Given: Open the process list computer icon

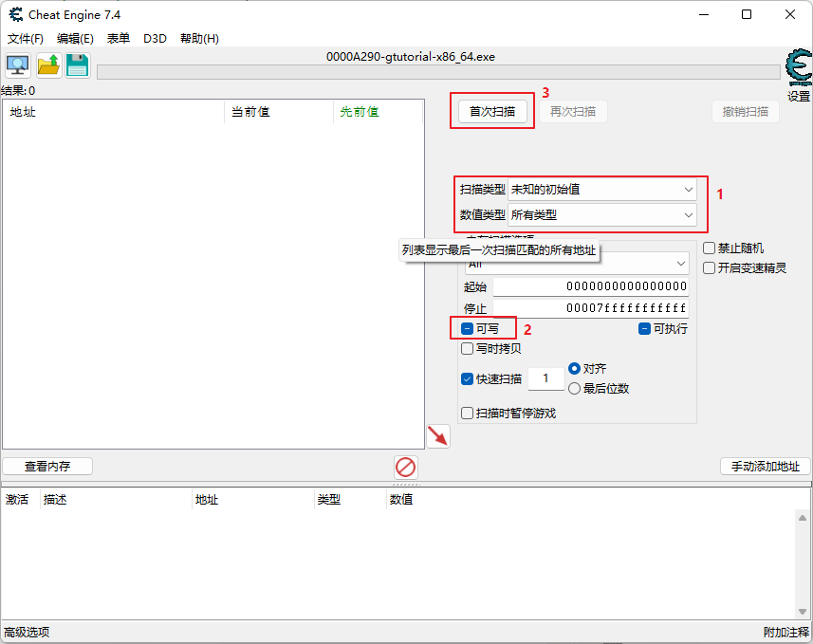Looking at the screenshot, I should [x=18, y=65].
